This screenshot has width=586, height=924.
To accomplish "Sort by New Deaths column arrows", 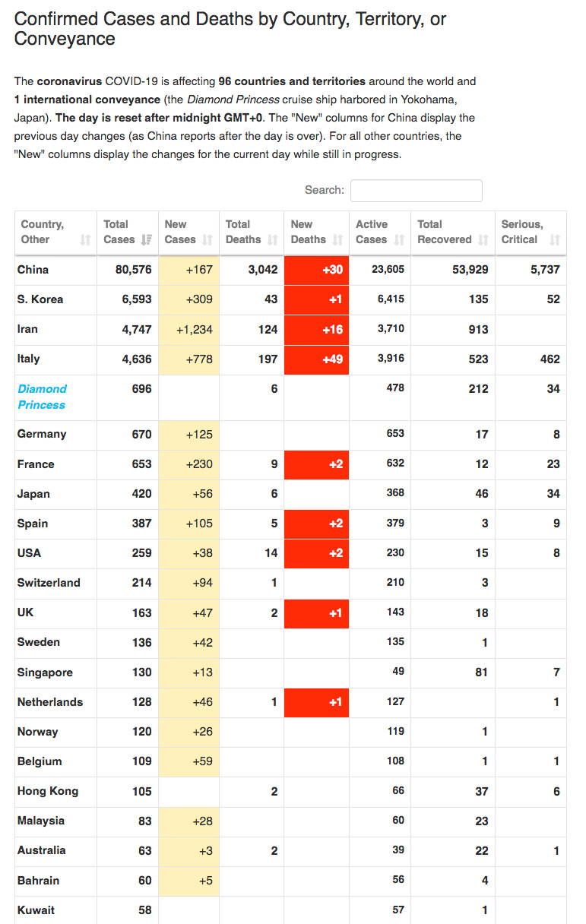I will (337, 240).
